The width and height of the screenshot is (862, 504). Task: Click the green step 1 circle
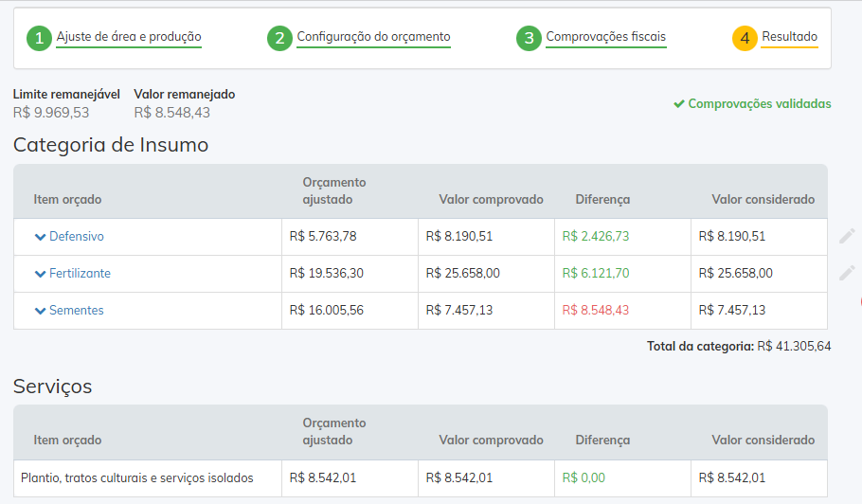(39, 38)
